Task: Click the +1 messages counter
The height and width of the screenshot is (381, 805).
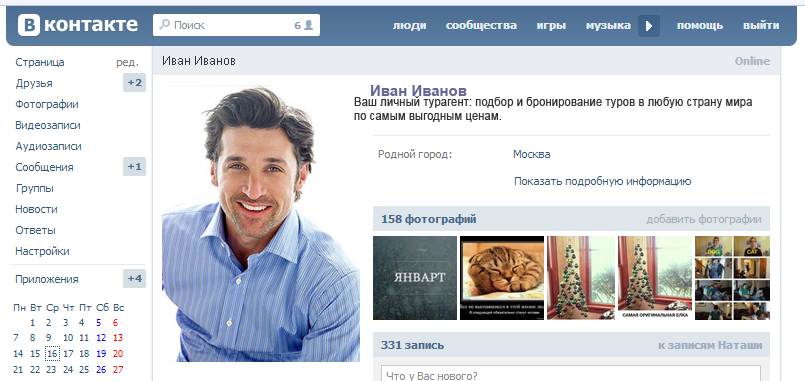Action: [135, 166]
